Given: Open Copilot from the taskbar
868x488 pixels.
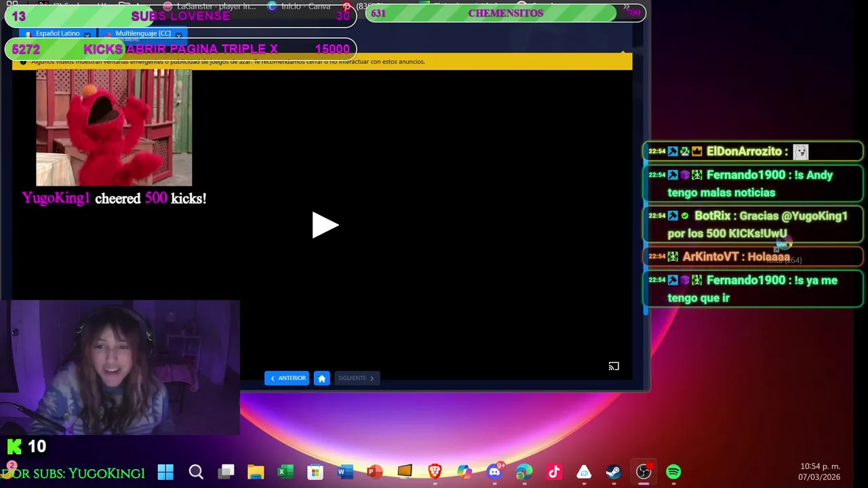Looking at the screenshot, I should (x=465, y=472).
